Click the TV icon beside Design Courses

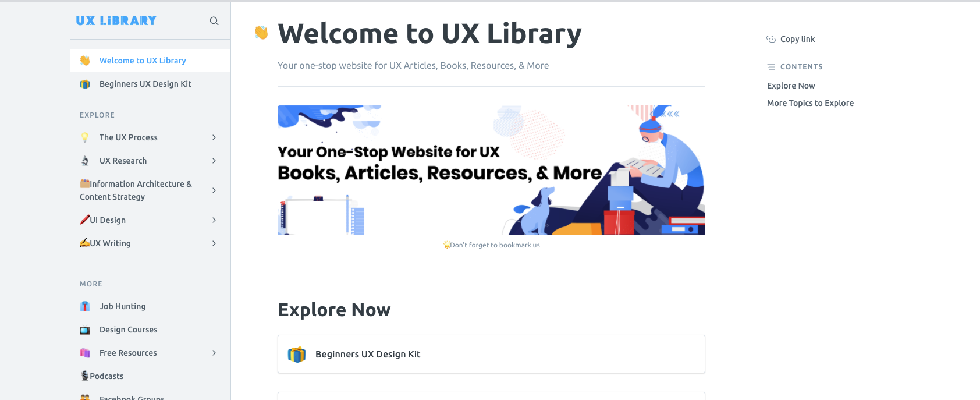pos(85,330)
